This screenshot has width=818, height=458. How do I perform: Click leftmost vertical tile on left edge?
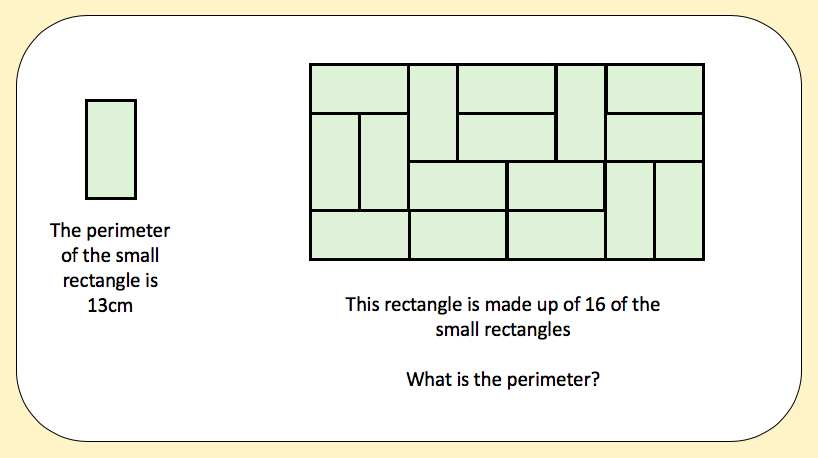click(335, 161)
